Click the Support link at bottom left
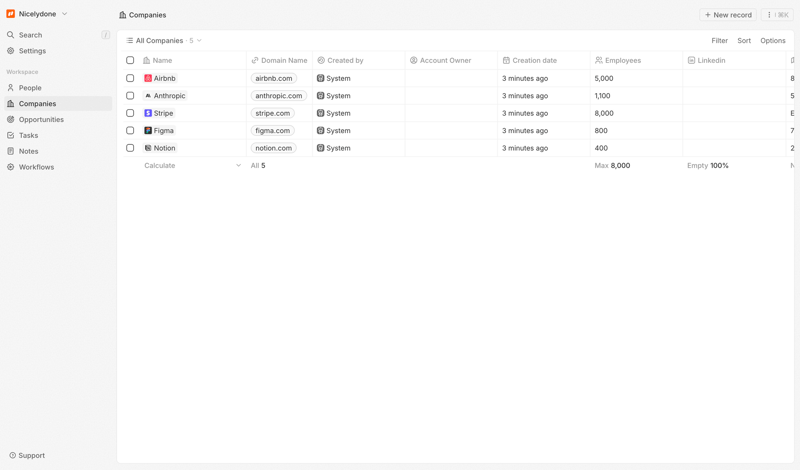This screenshot has height=470, width=800. [x=27, y=455]
